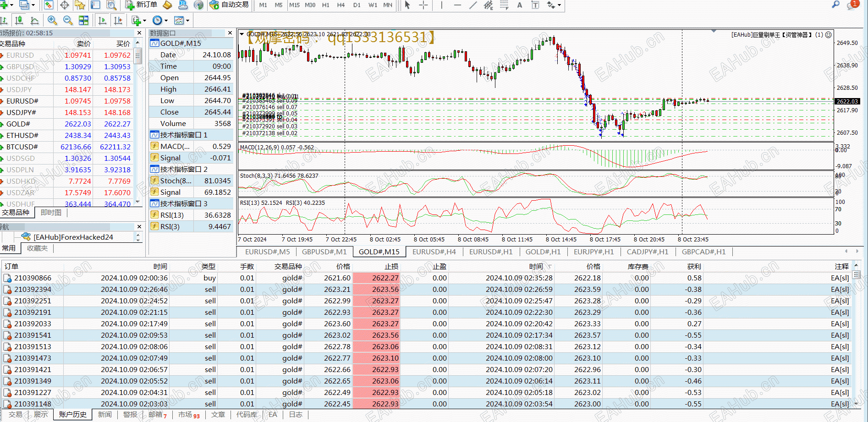Image resolution: width=868 pixels, height=422 pixels.
Task: Toggle the chart auto scroll button
Action: [102, 21]
